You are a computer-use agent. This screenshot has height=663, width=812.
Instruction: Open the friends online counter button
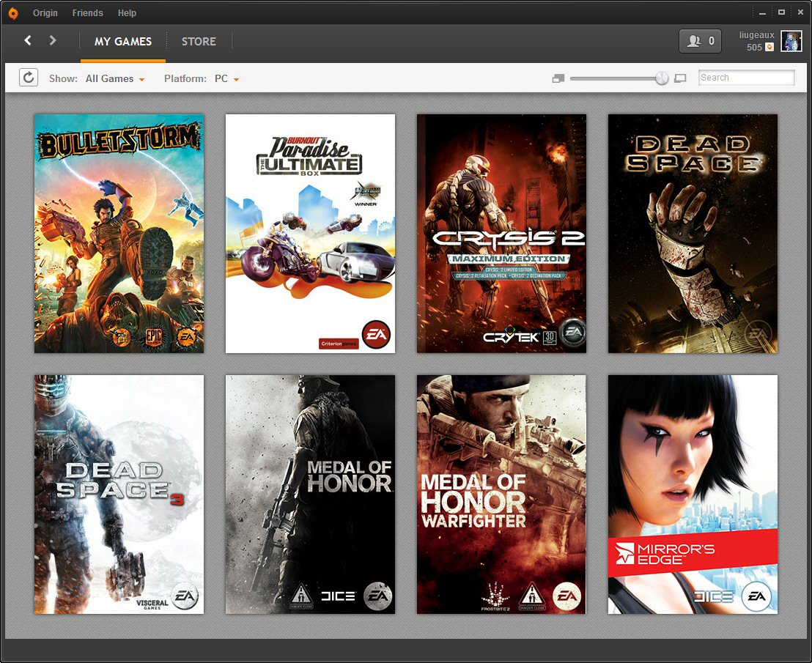point(700,41)
